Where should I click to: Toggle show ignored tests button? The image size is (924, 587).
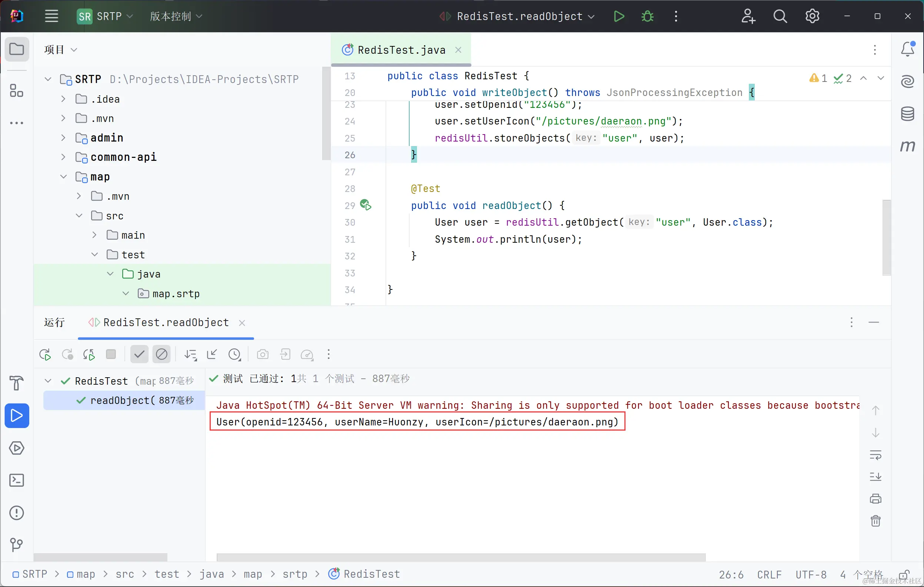click(x=161, y=354)
